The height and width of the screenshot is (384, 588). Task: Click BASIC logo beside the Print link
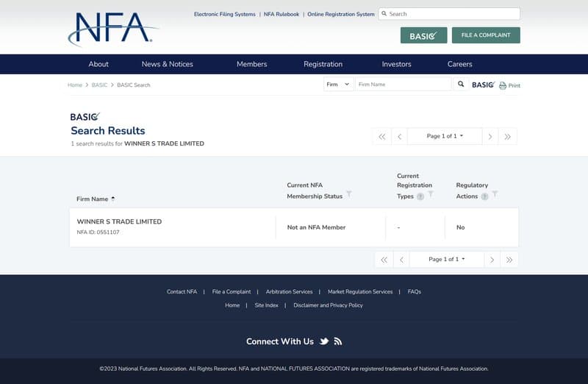[484, 85]
